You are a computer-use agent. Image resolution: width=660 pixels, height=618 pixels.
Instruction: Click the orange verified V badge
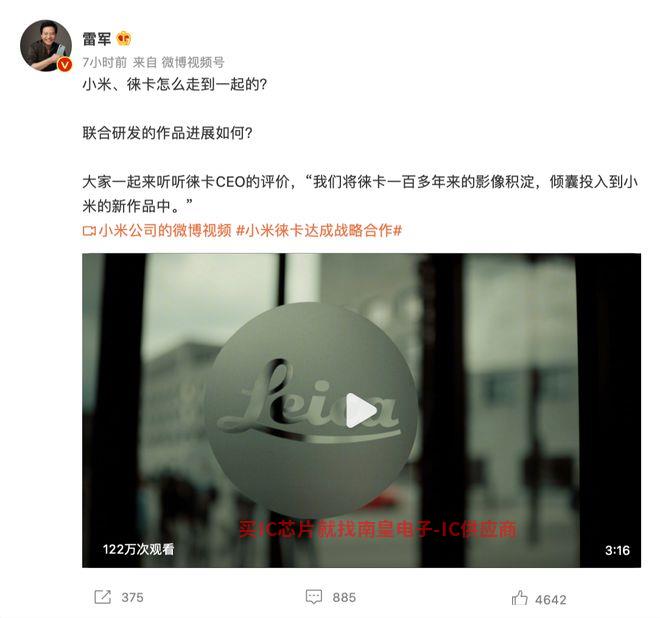[64, 65]
